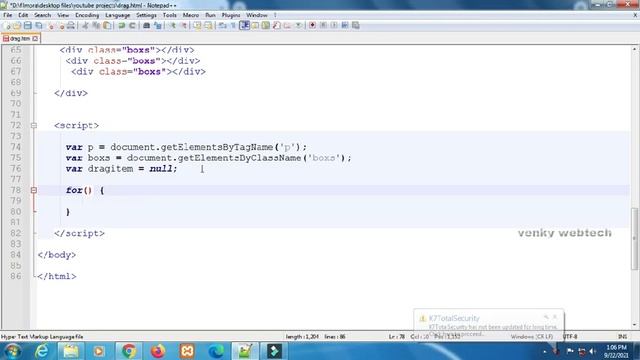
Task: Open the User Defined Language toolbar icon
Action: coord(255,26)
